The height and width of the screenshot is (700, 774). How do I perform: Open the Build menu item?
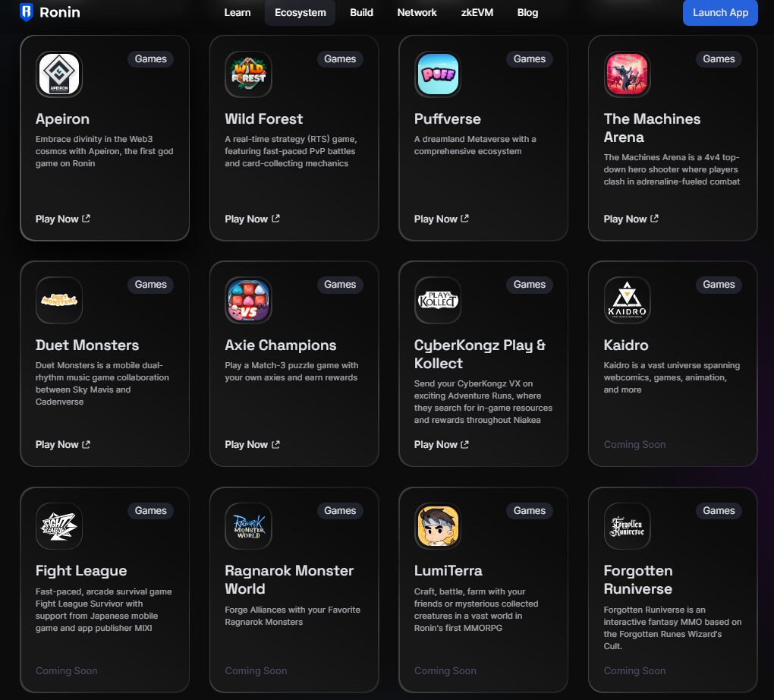[361, 12]
